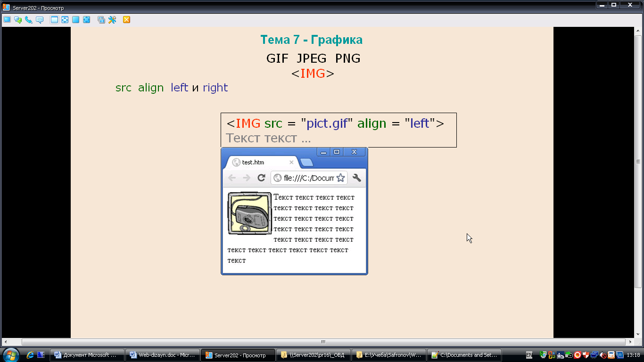Click the green Radmin monitor tray icon
The height and width of the screenshot is (362, 644).
(x=543, y=355)
